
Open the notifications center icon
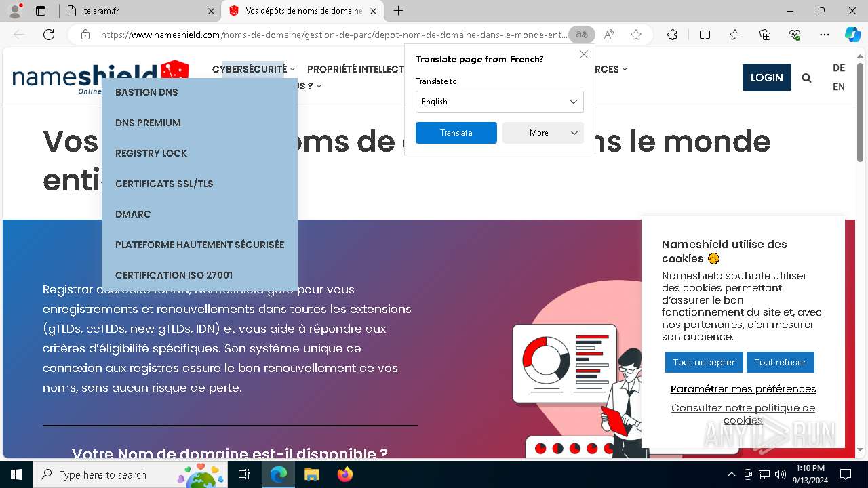(846, 474)
